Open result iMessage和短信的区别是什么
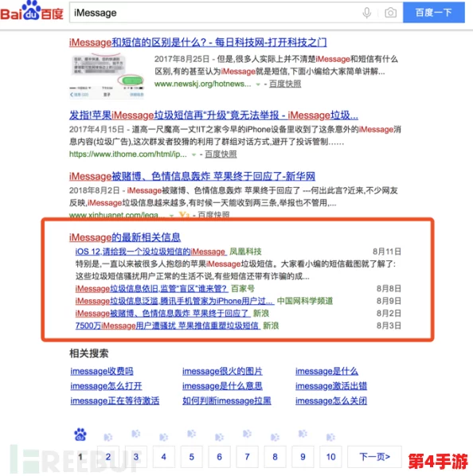473x476 pixels. [197, 42]
